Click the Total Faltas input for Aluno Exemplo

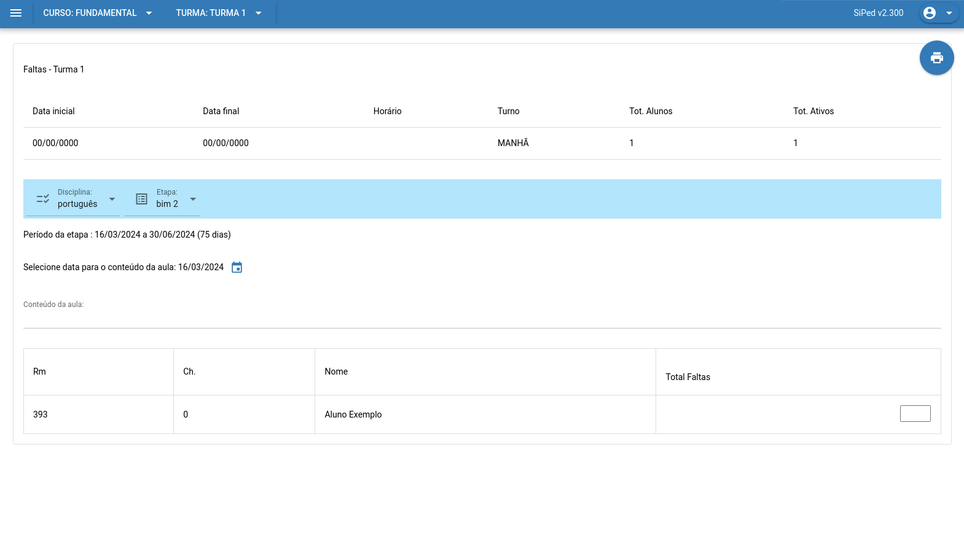click(915, 414)
